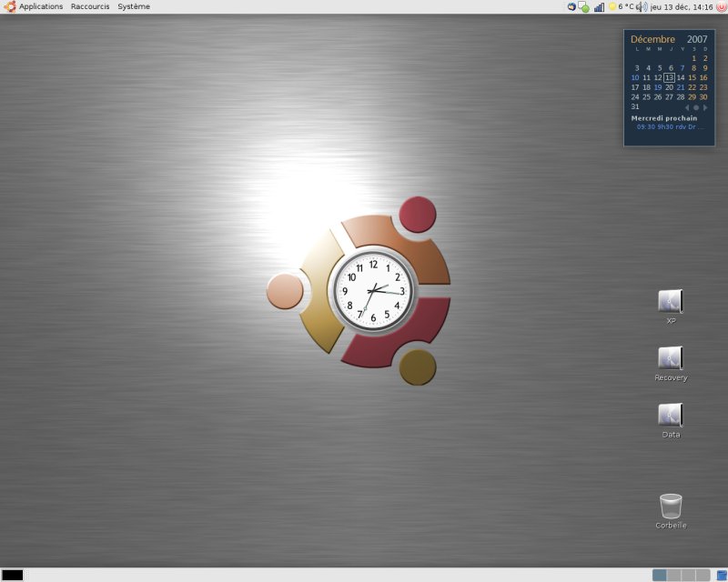This screenshot has width=728, height=582.
Task: Switch to the third workspace
Action: coord(688,575)
